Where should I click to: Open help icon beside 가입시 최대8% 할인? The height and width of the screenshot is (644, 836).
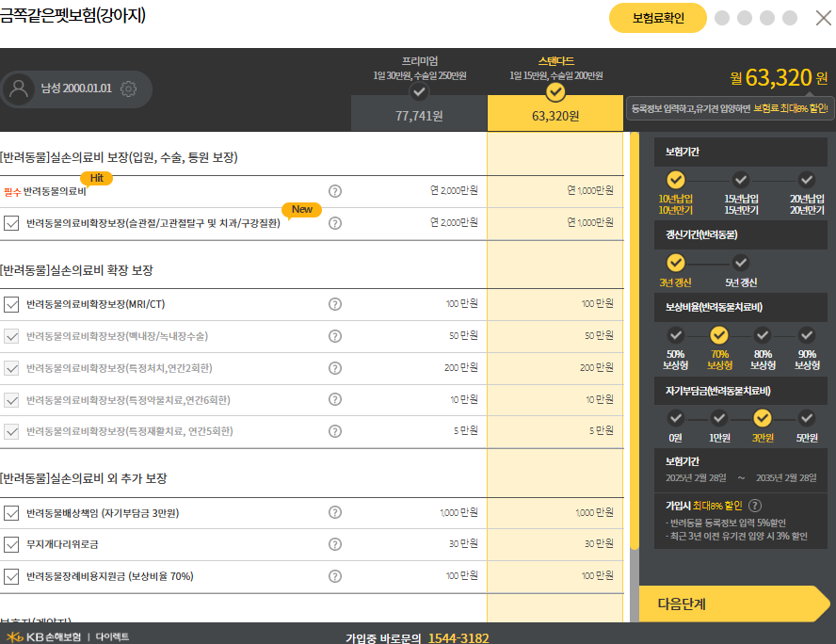755,506
